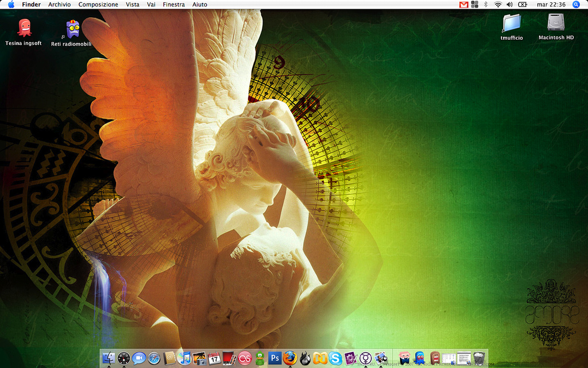The width and height of the screenshot is (588, 368).
Task: Launch iChat from the dock
Action: (139, 358)
